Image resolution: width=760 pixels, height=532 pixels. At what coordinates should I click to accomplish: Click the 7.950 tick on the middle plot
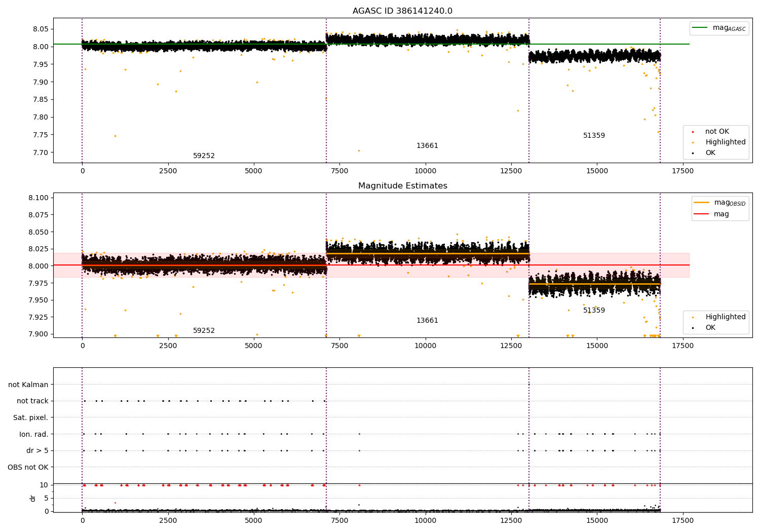[x=38, y=300]
